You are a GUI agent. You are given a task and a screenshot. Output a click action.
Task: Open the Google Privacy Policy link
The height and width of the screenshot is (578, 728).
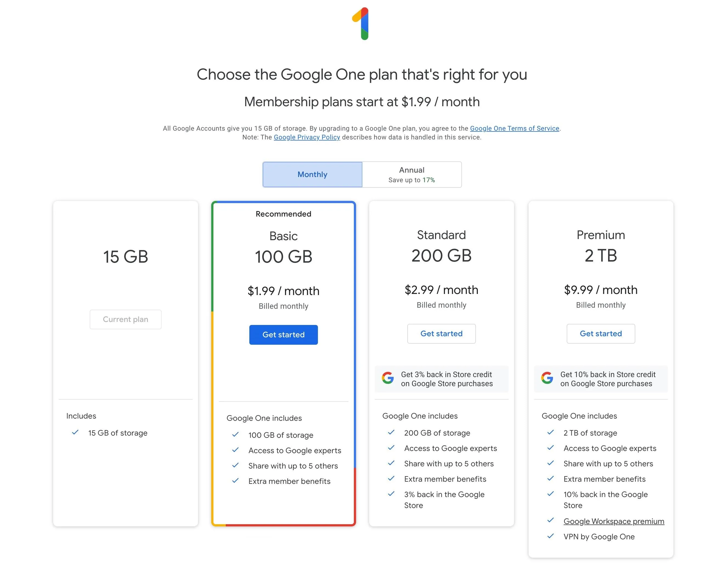307,137
